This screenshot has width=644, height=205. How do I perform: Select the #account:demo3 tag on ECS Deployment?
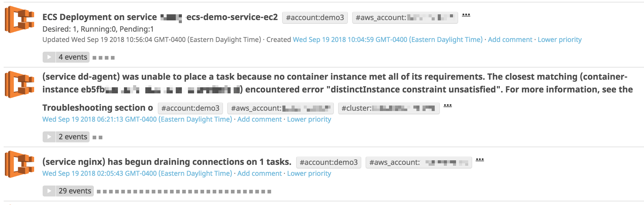(x=315, y=18)
